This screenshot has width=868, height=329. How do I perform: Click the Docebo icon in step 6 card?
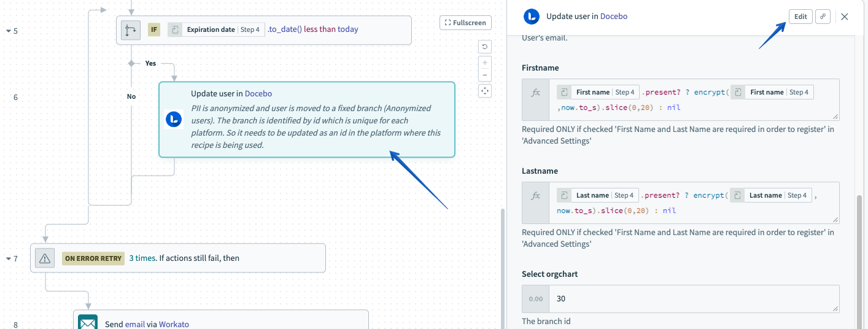coord(174,120)
